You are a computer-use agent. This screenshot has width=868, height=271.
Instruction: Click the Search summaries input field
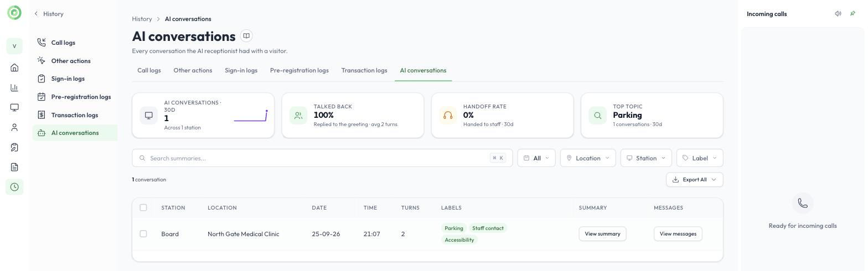pyautogui.click(x=322, y=158)
